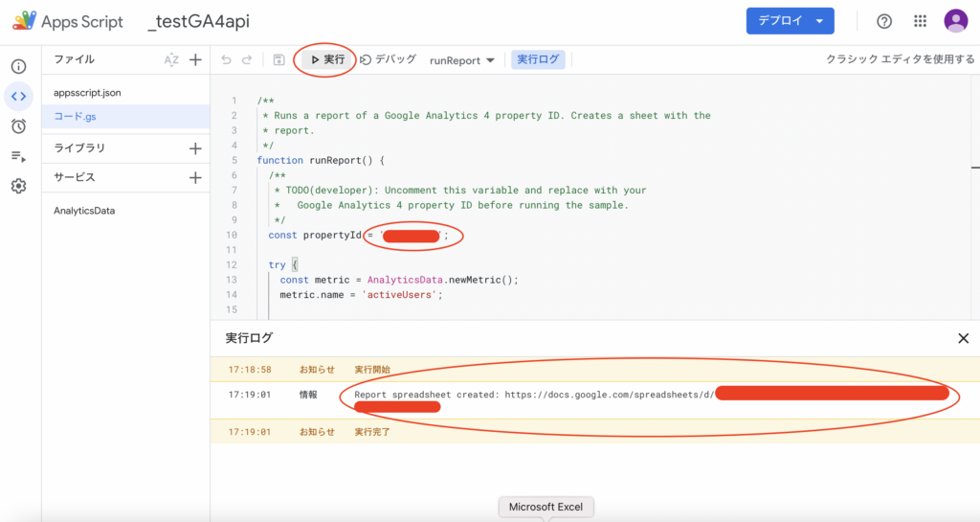
Task: Sort files with the AZ icon
Action: 171,59
